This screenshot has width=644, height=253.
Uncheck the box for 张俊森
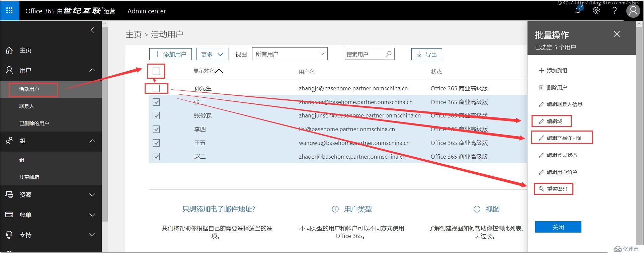(156, 115)
